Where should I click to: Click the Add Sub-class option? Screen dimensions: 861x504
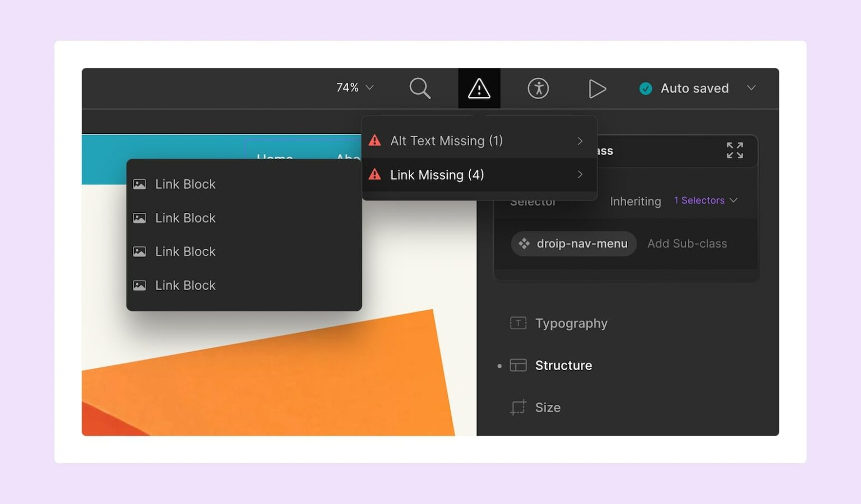point(687,244)
